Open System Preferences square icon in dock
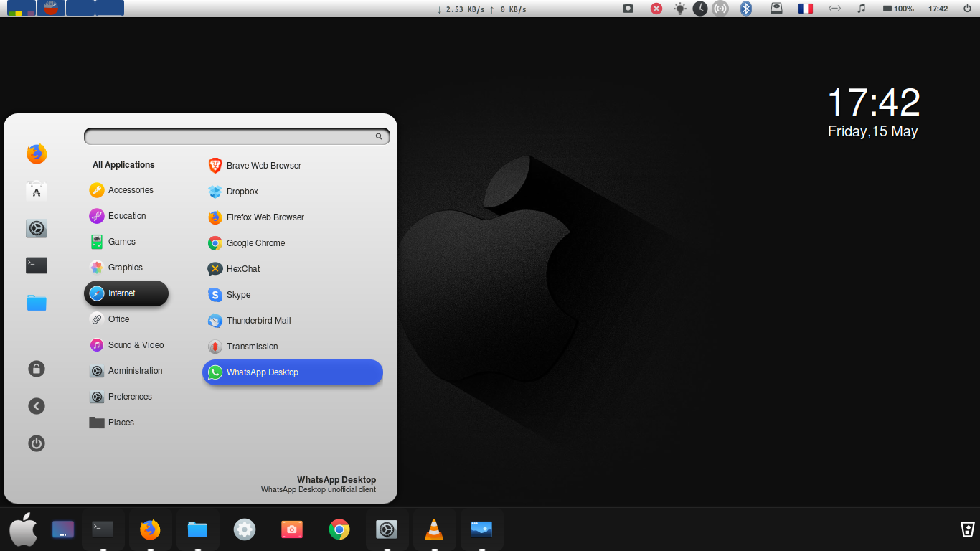 point(387,529)
